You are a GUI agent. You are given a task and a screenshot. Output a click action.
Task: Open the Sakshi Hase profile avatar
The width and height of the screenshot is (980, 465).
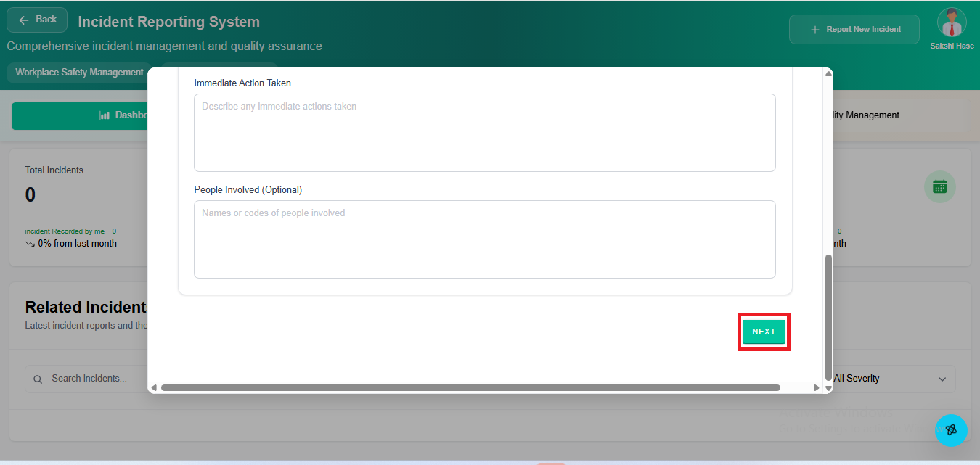pyautogui.click(x=952, y=22)
